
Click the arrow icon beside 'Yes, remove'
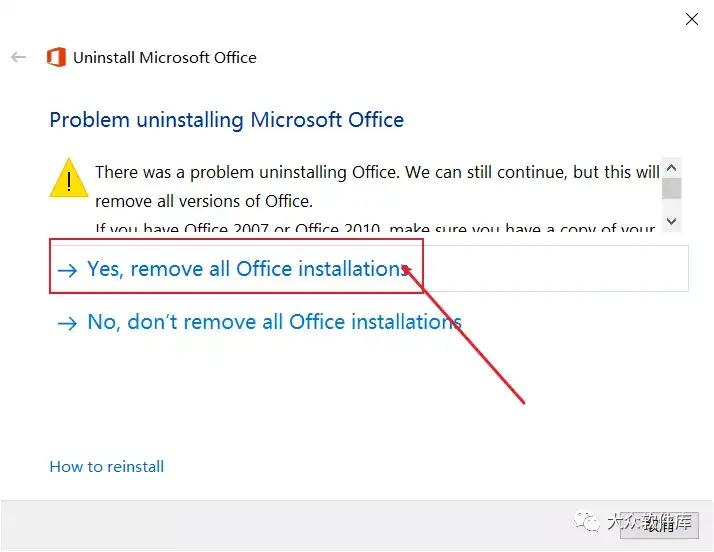tap(68, 271)
